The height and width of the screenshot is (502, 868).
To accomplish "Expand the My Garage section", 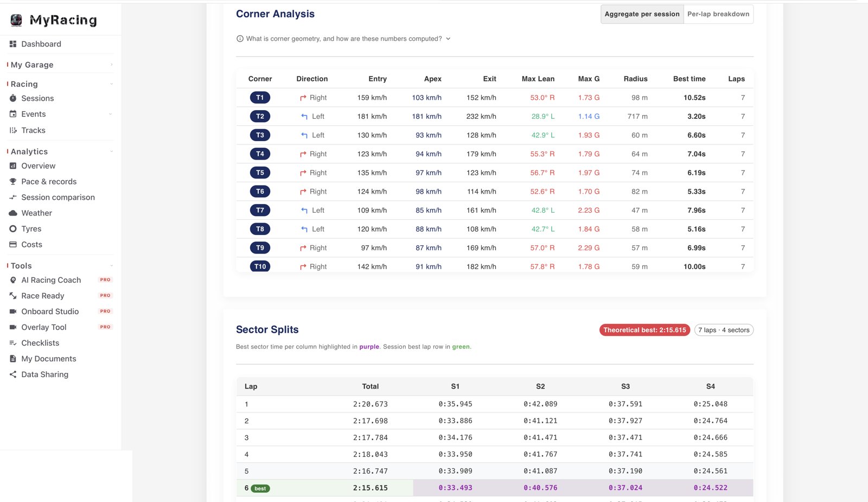I will [112, 65].
